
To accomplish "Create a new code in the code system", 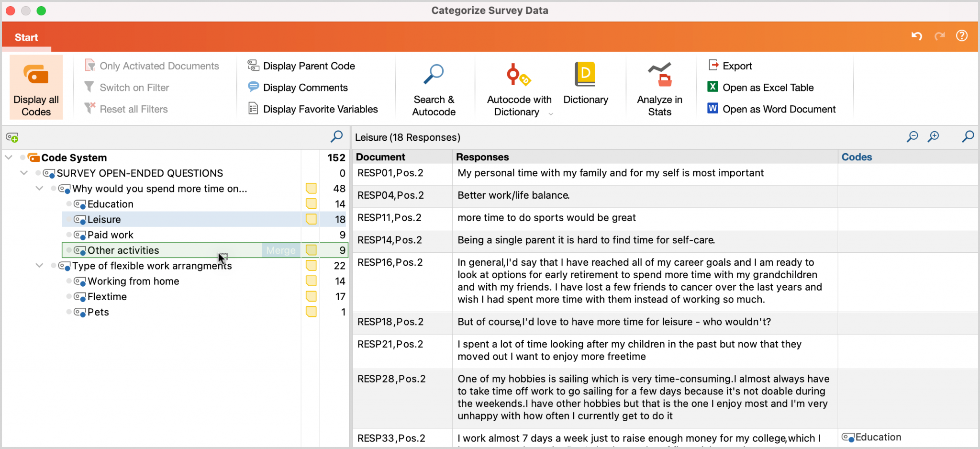I will point(12,137).
